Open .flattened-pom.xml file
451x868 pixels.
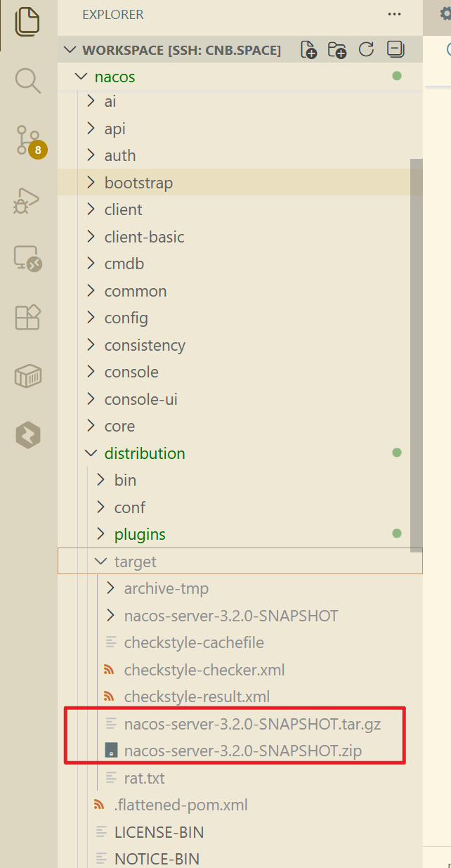pyautogui.click(x=240, y=805)
